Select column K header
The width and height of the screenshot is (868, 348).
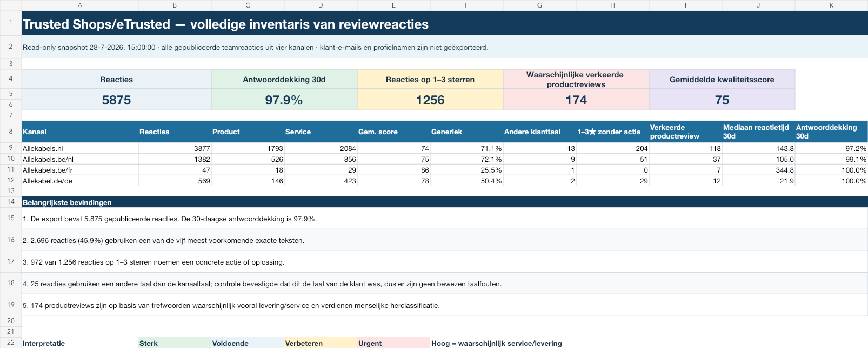pyautogui.click(x=831, y=5)
